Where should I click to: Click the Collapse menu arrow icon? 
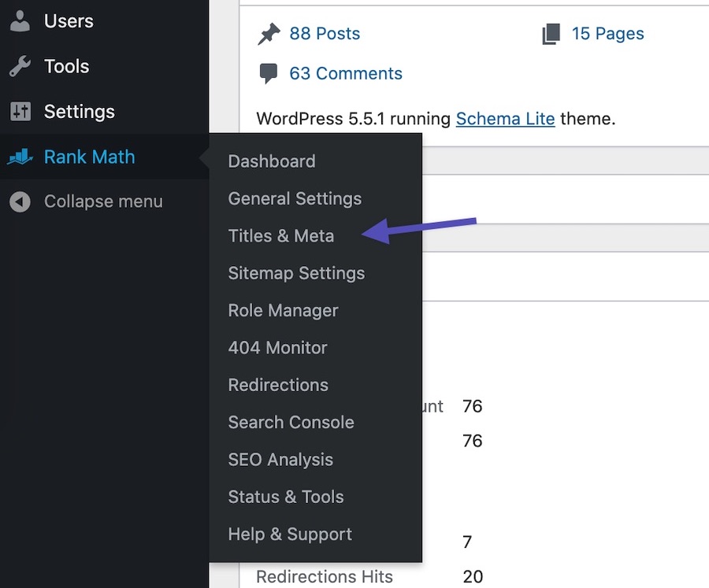pyautogui.click(x=20, y=202)
